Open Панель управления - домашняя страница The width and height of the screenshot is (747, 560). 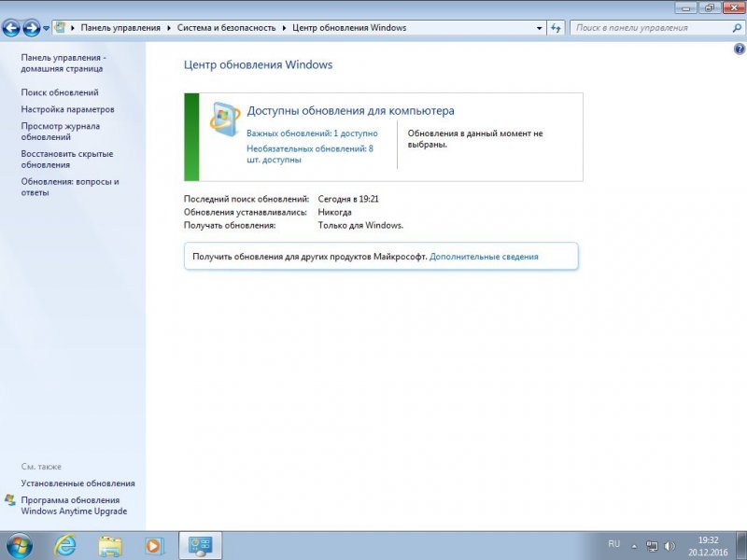click(63, 63)
